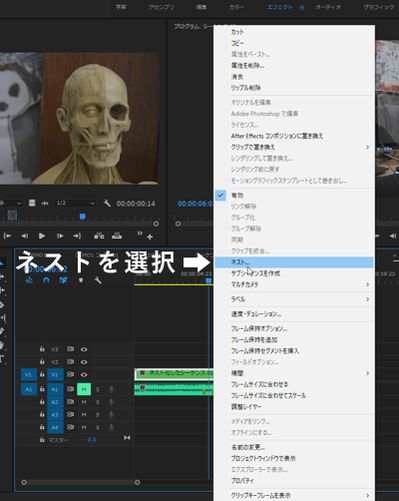Enable voice-over record mic on A1
The image size is (399, 501).
(x=111, y=389)
